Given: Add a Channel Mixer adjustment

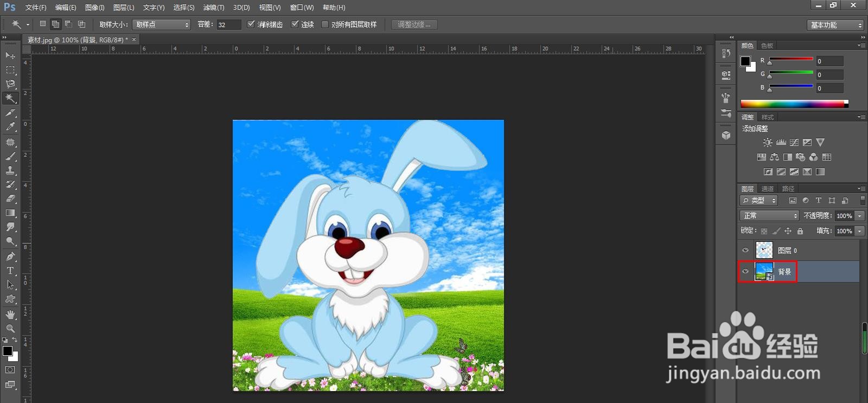Looking at the screenshot, I should pyautogui.click(x=814, y=157).
